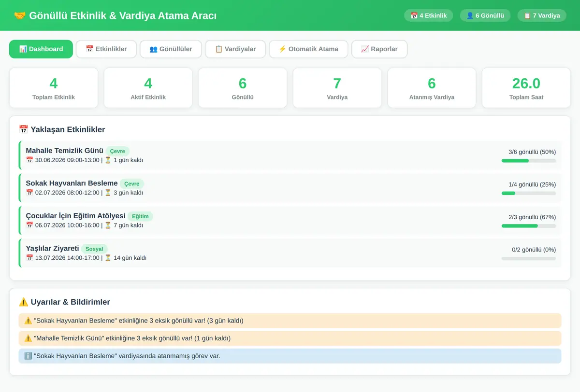Click the Toplam Etkinlik stat card
Screen dimensions: 580x392
[54, 87]
